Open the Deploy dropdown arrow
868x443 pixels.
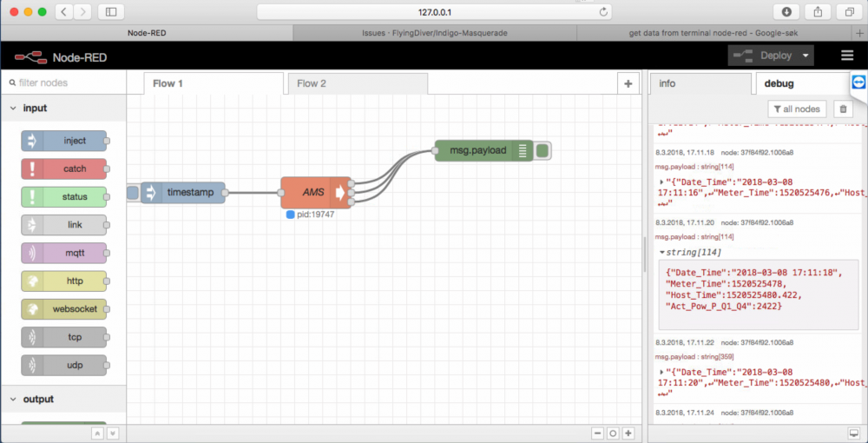pos(806,56)
